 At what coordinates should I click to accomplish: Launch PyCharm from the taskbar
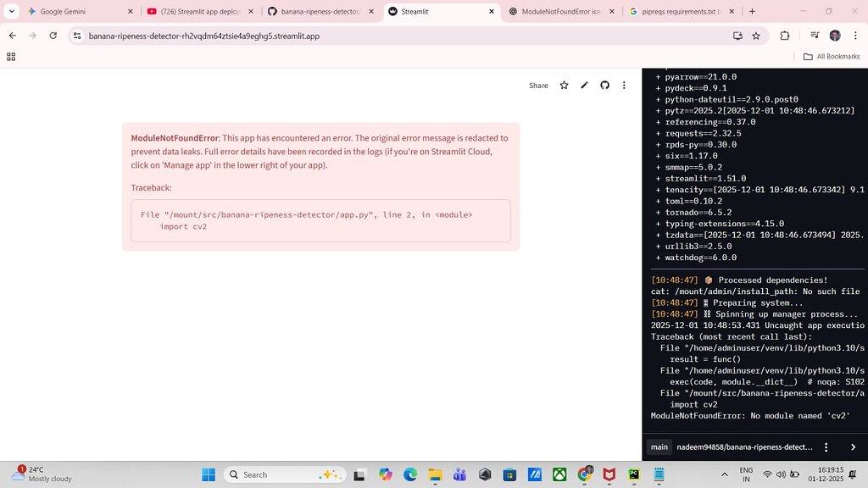tap(635, 474)
